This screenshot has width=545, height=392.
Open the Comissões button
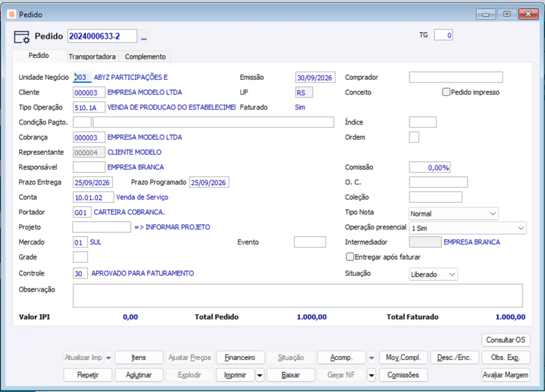(403, 375)
